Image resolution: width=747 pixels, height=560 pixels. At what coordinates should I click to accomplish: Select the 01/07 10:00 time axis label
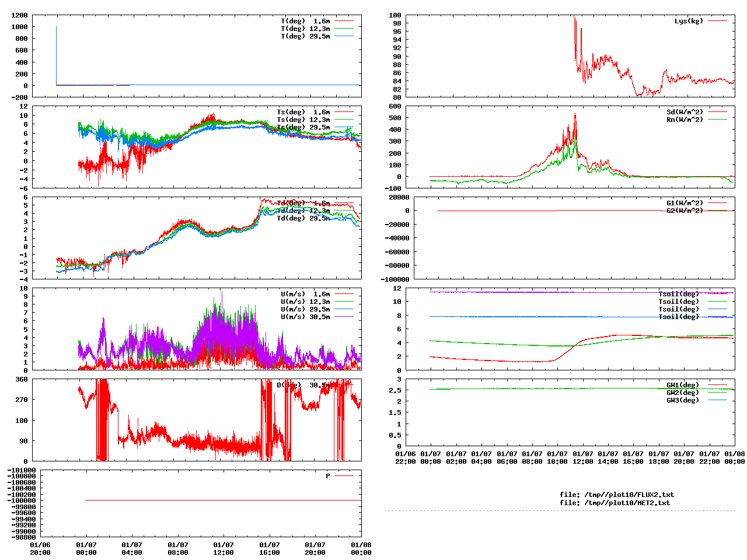click(557, 457)
